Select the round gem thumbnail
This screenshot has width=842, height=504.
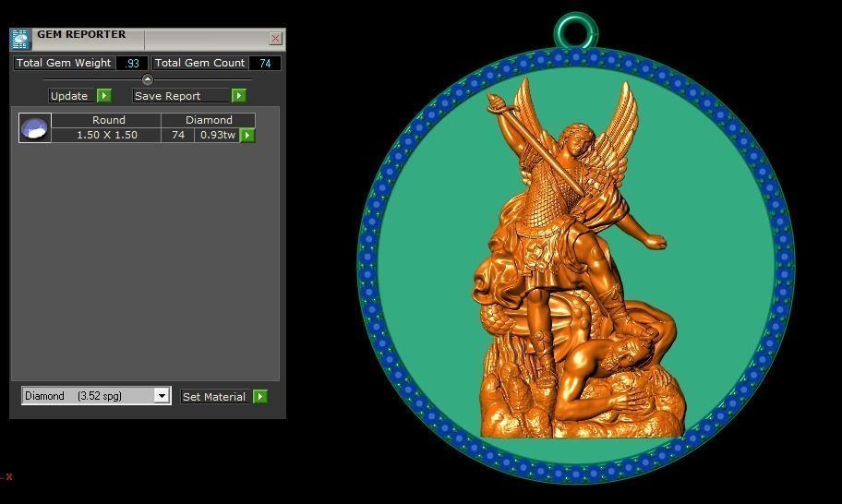tap(35, 127)
